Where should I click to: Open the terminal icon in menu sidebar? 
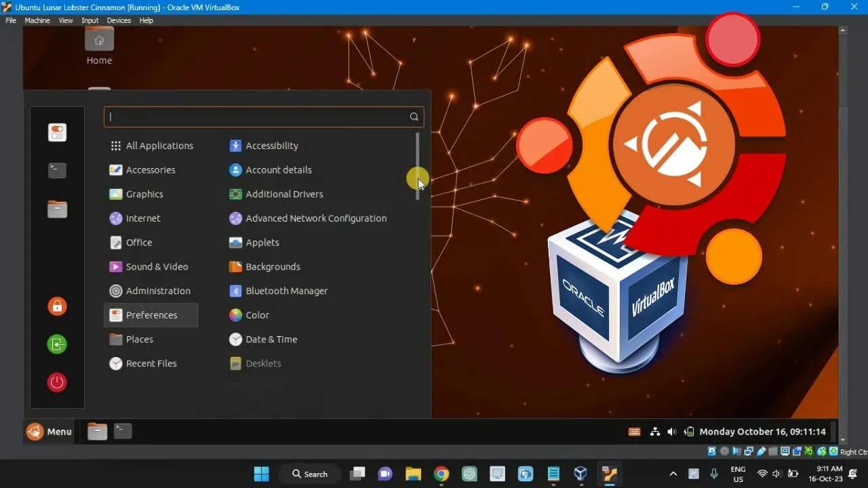[x=57, y=170]
